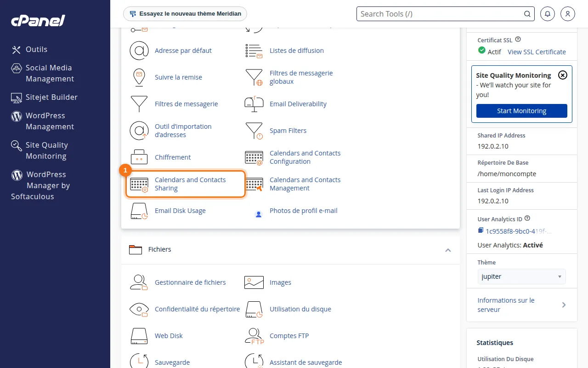The image size is (588, 368).
Task: Open the Thème jupiter dropdown
Action: click(522, 276)
